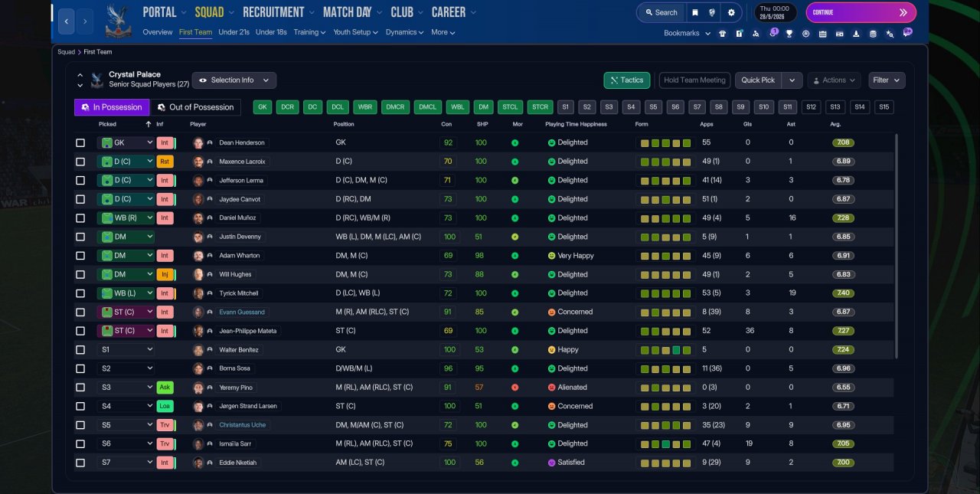Screen dimensions: 980x494
Task: Switch to the Under 21s tab
Action: pos(234,32)
